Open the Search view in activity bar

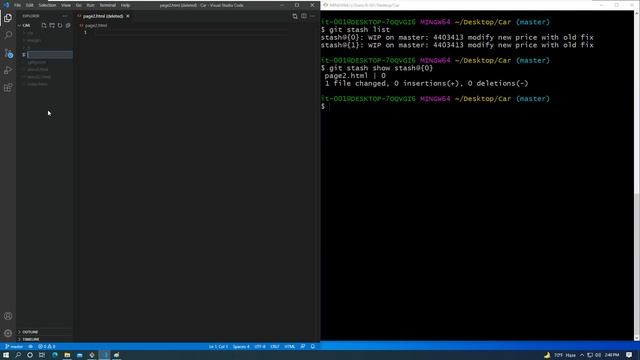[8, 35]
